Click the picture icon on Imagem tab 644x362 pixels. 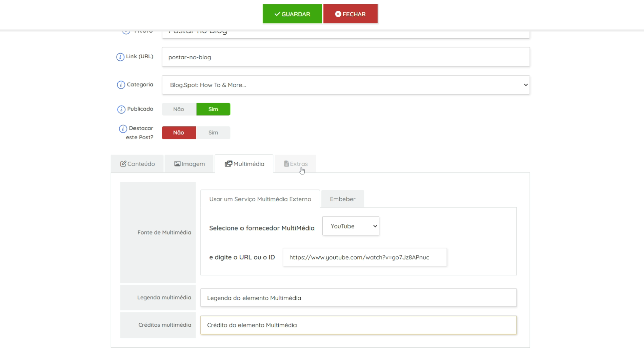tap(177, 164)
